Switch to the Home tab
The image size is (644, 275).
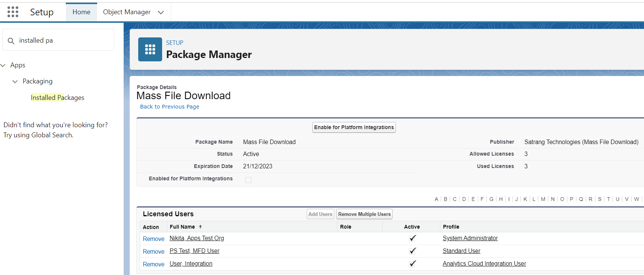click(81, 12)
